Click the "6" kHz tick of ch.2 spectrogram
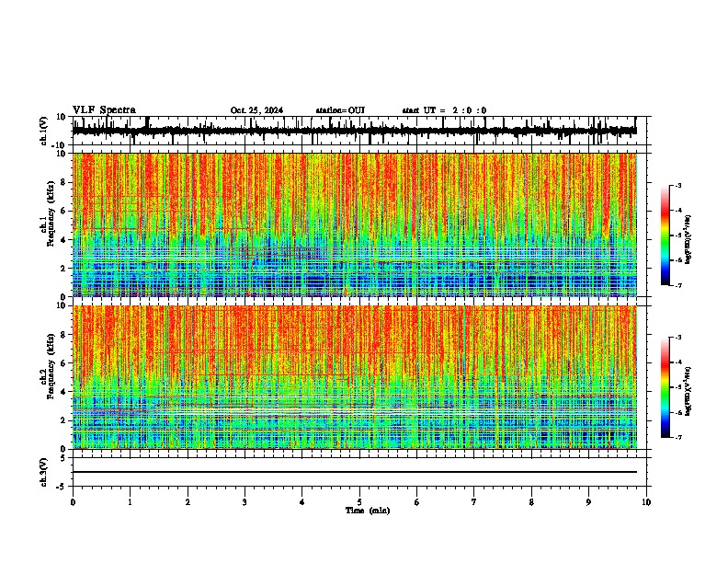This screenshot has width=728, height=563. point(63,363)
